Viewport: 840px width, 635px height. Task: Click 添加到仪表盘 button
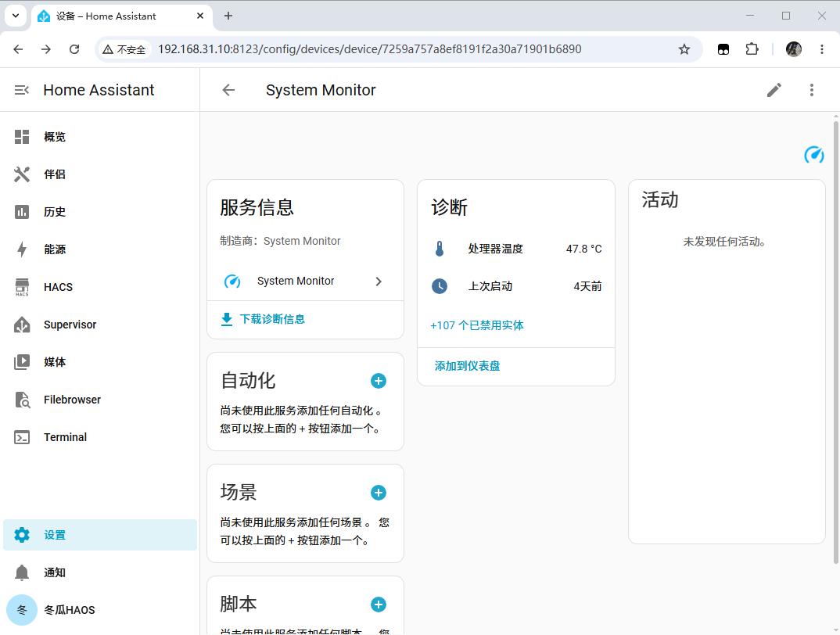click(467, 366)
